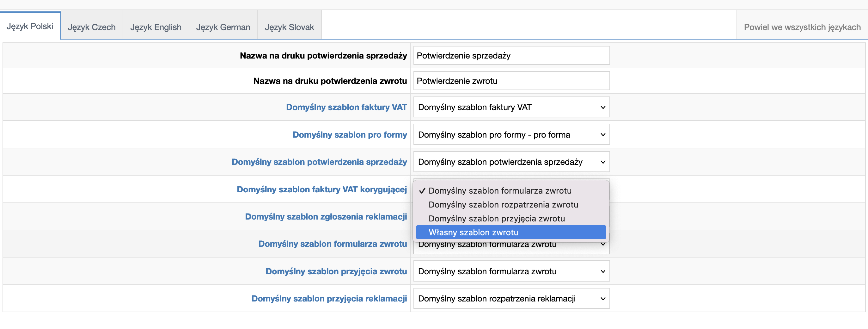Click the Nazwa na druku potwierdzenia zwrotu label
This screenshot has width=868, height=329.
(x=330, y=81)
